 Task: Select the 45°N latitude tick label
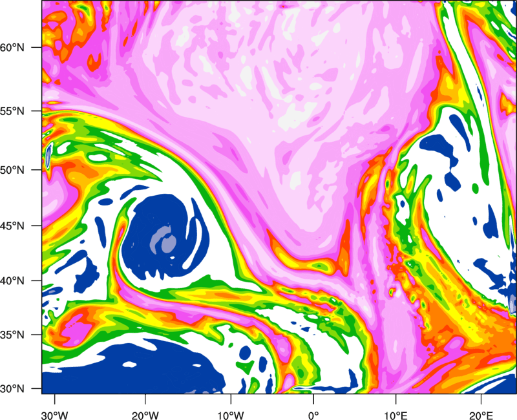(x=12, y=226)
